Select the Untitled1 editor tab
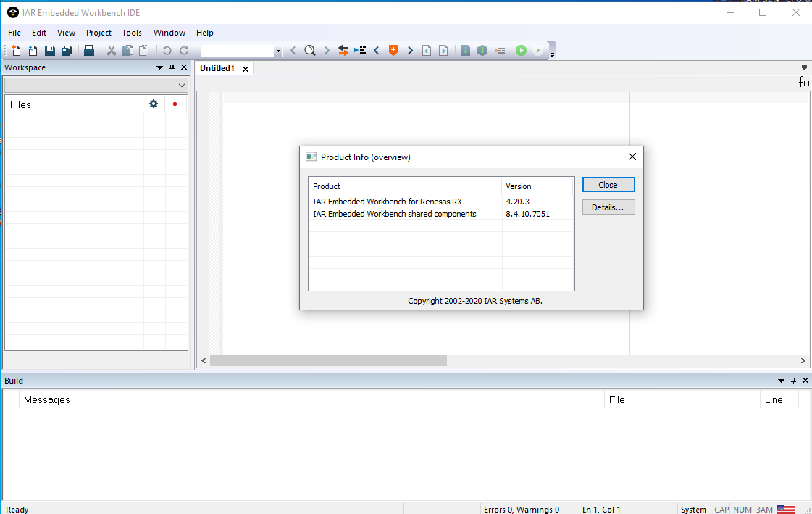 tap(217, 68)
